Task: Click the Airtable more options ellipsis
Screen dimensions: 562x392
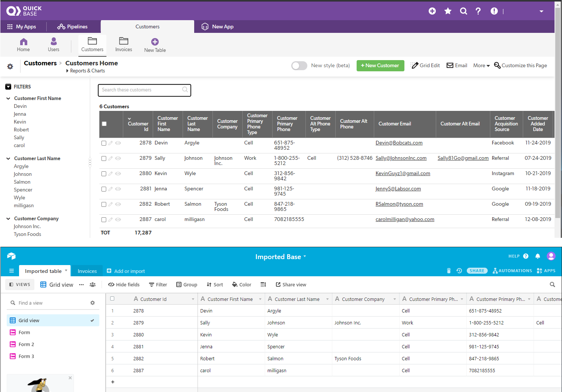Action: (81, 284)
